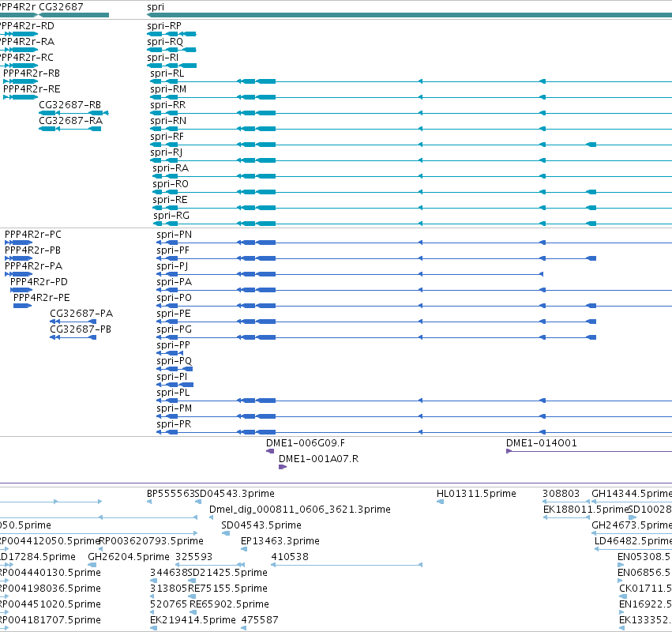Select the EP13463.3prime EST label

pyautogui.click(x=280, y=541)
